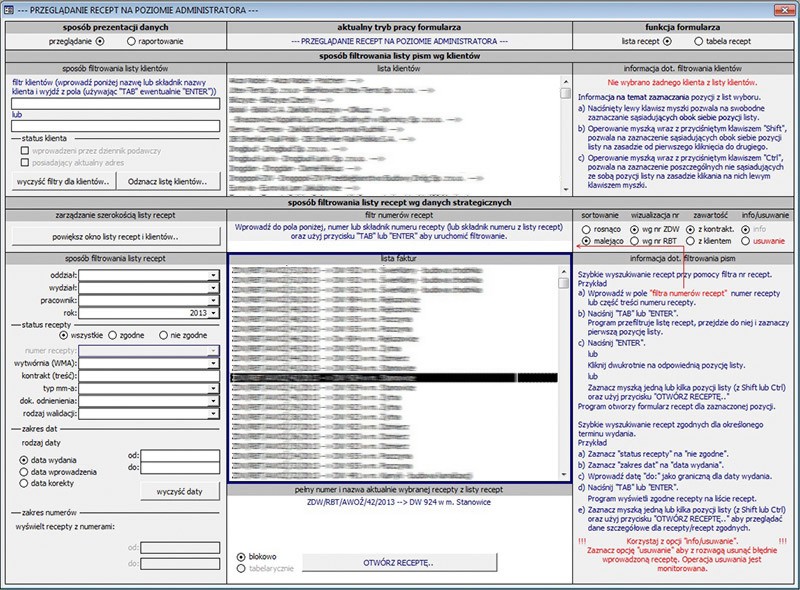Image resolution: width=800 pixels, height=590 pixels.
Task: Open the 'wydział' dropdown
Action: click(214, 288)
